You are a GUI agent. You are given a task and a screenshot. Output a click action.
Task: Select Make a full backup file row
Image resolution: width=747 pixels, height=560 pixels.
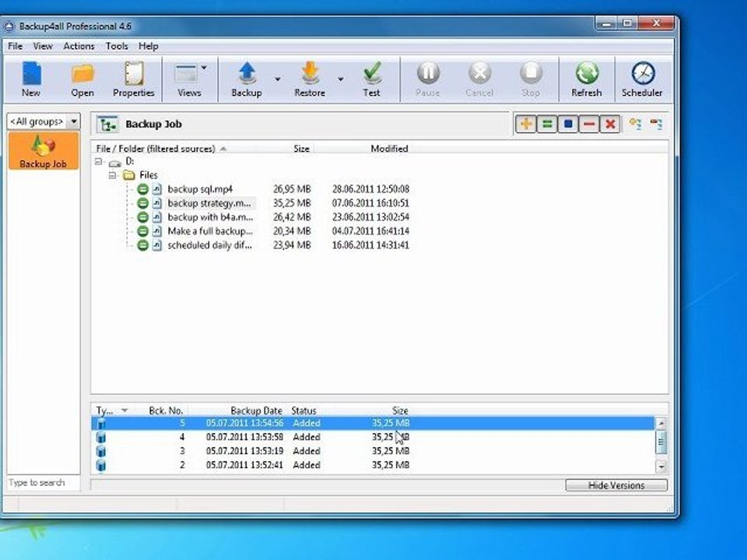tap(210, 232)
